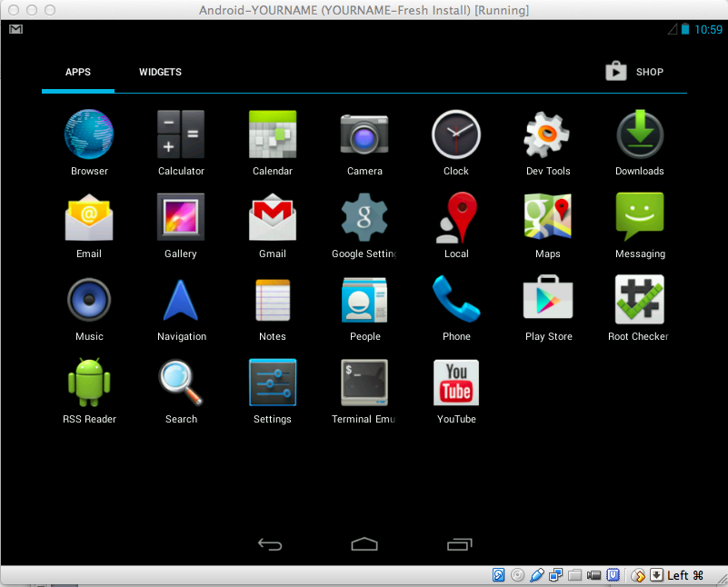Tap the recent apps navigation button
728x587 pixels.
(460, 544)
